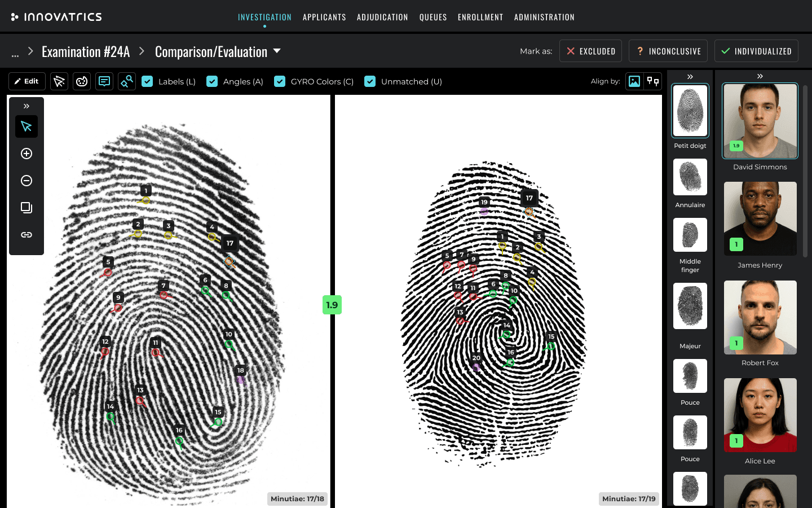The height and width of the screenshot is (508, 812).
Task: Select the minutiae search icon
Action: (x=127, y=81)
